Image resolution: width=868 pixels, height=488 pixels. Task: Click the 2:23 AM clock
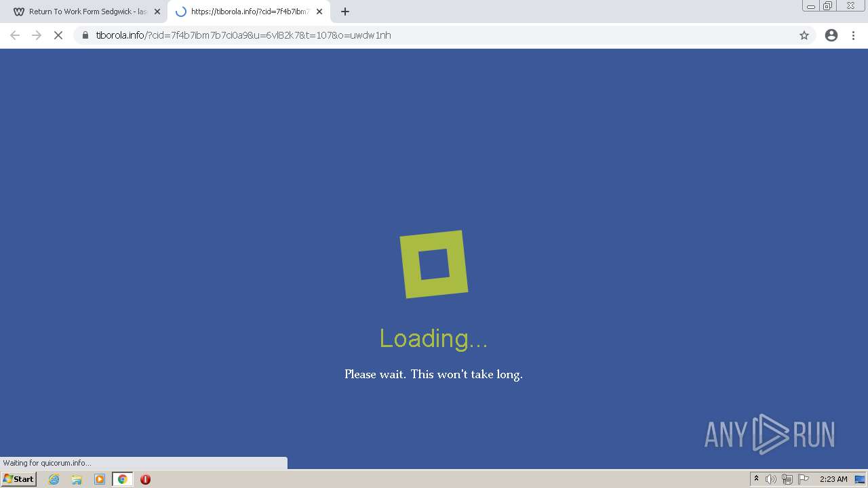pos(833,479)
